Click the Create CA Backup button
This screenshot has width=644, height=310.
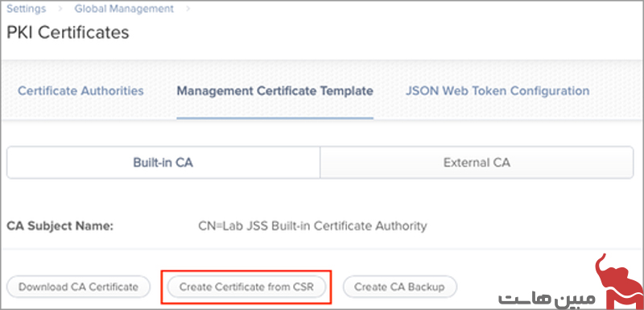pyautogui.click(x=399, y=287)
